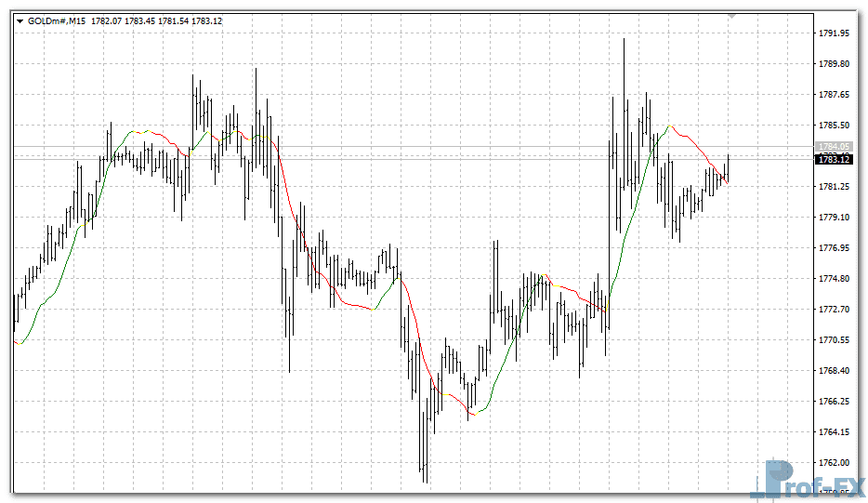
Task: Click the 1776.95 price scale label
Action: tap(835, 248)
